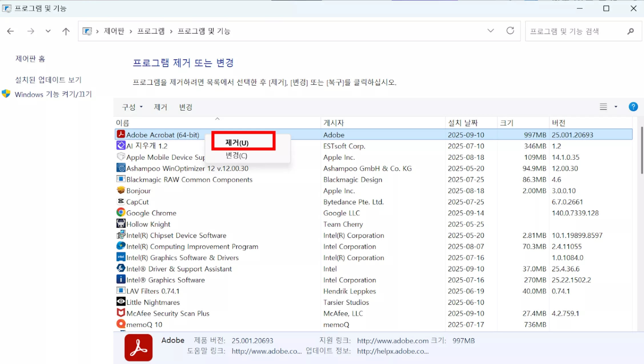Click the CapCut icon
Image resolution: width=644 pixels, height=364 pixels.
(121, 201)
